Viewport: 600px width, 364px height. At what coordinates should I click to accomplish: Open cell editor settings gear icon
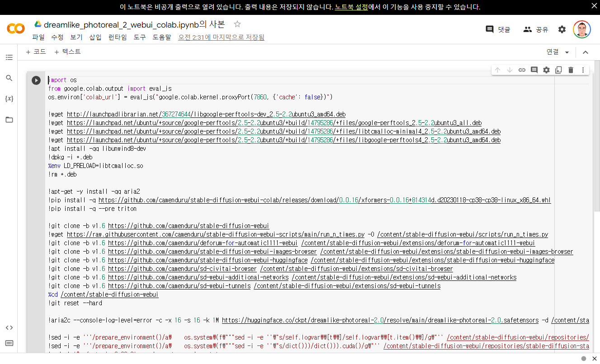click(x=546, y=70)
